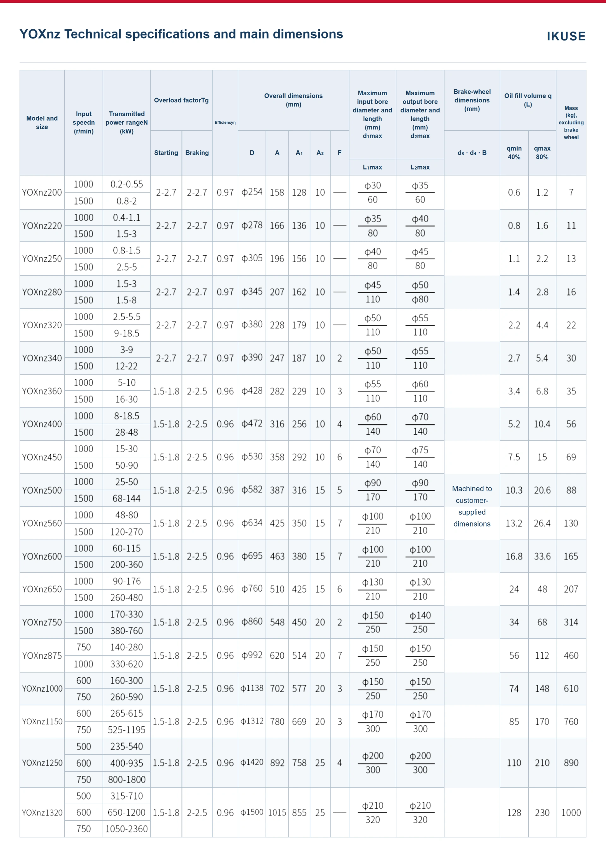Click the qmax 80% column header
606x868 pixels.
[542, 153]
